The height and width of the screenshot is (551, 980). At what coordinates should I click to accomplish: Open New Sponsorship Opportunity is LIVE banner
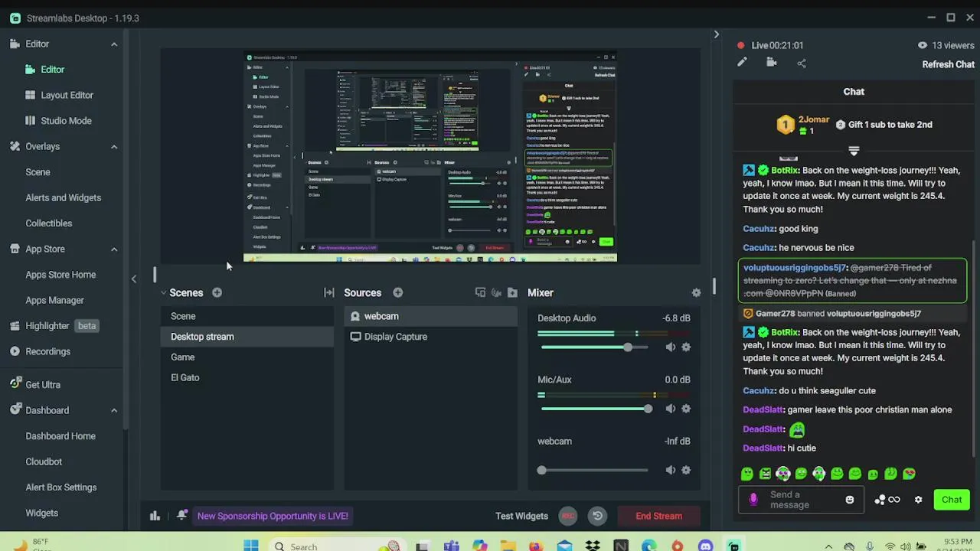click(x=273, y=516)
